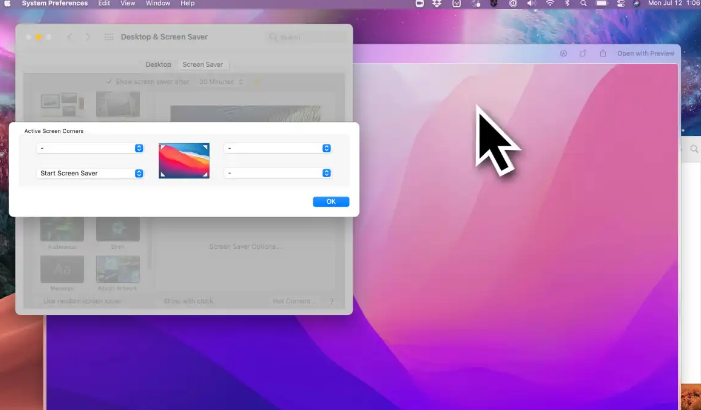
Task: Open the Edit menu
Action: [x=104, y=3]
